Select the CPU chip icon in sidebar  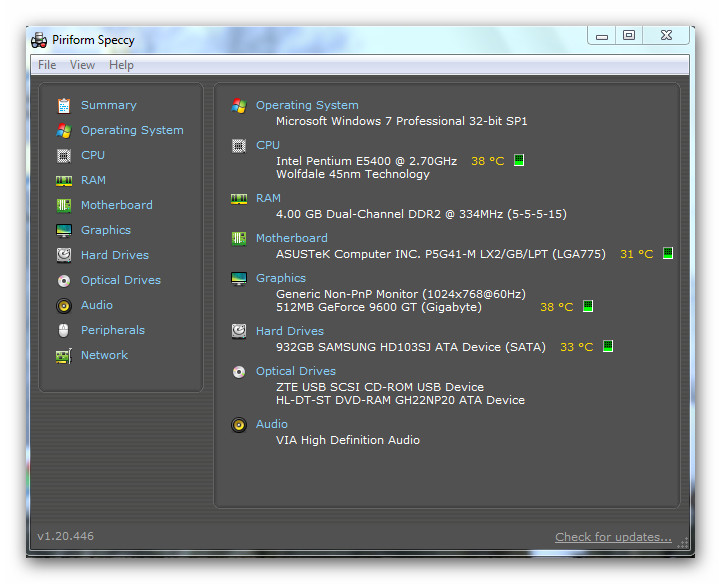64,155
